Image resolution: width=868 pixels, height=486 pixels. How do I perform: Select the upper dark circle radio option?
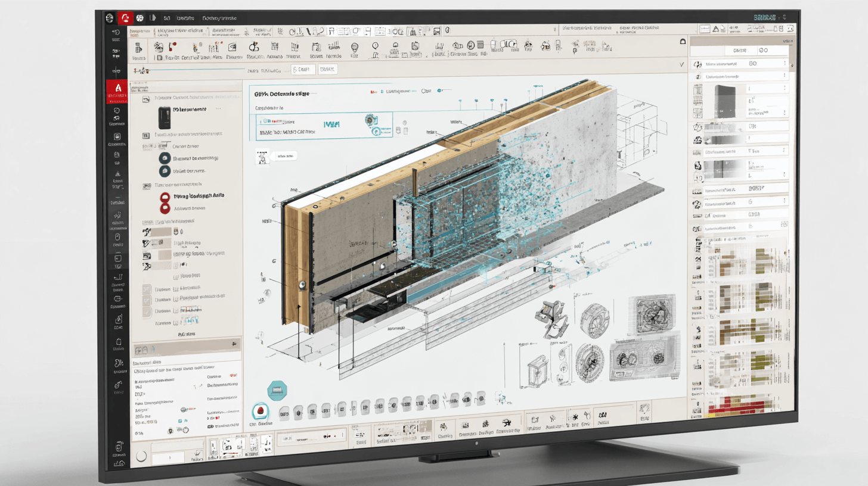pyautogui.click(x=165, y=158)
